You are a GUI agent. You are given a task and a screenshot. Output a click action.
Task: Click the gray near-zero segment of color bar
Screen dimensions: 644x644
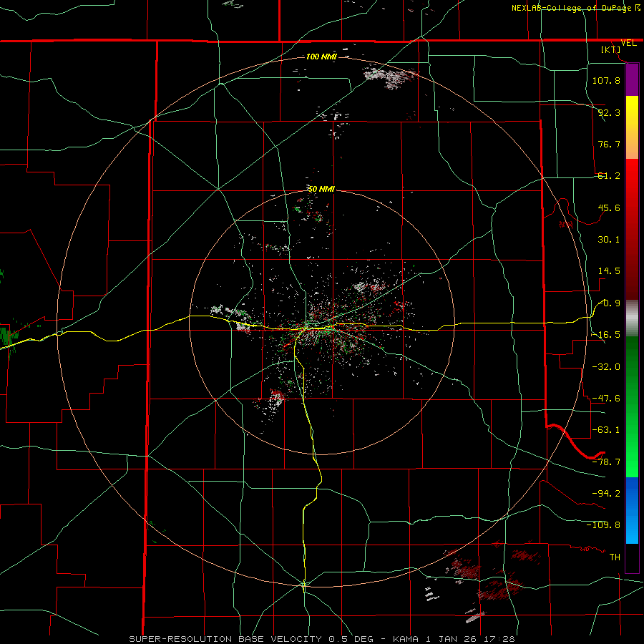pos(632,318)
